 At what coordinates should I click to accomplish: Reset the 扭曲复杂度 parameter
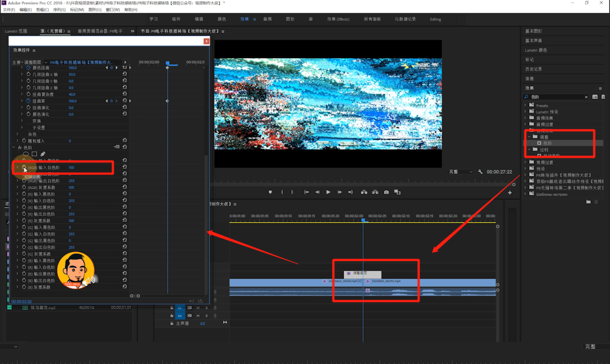(124, 93)
